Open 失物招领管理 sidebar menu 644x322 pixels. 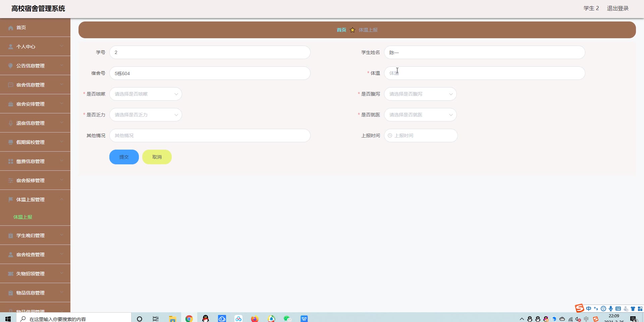(x=35, y=274)
